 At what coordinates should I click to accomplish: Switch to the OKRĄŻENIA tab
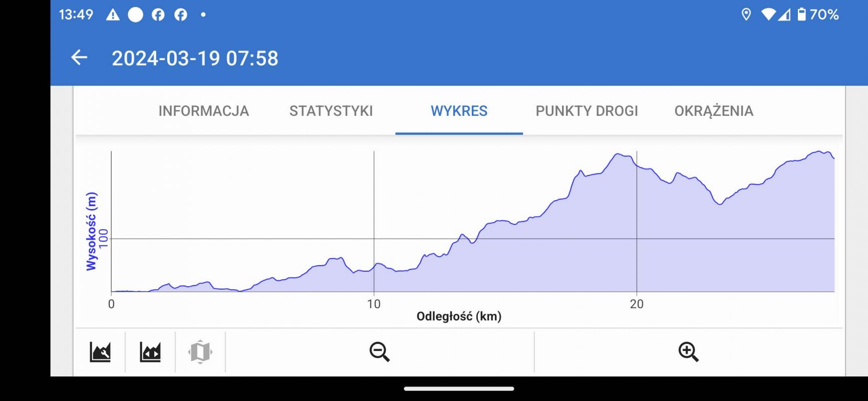coord(714,111)
